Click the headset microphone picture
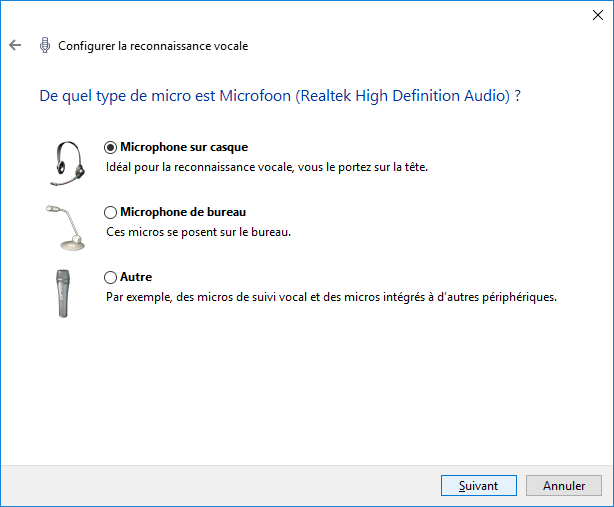This screenshot has height=507, width=614. [67, 163]
